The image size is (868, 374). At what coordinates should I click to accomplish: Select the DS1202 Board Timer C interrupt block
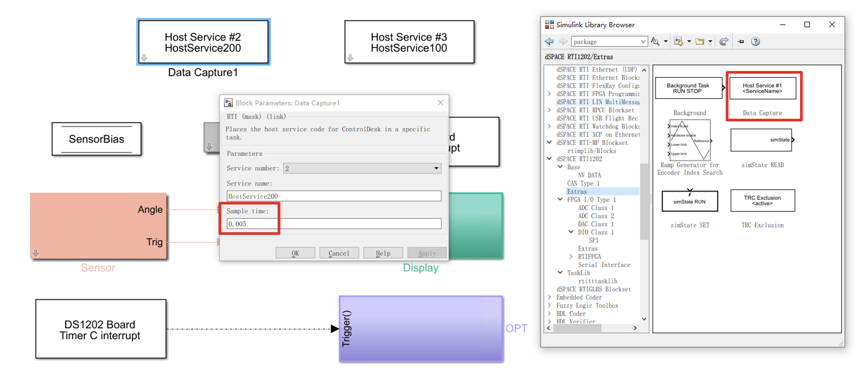100,329
